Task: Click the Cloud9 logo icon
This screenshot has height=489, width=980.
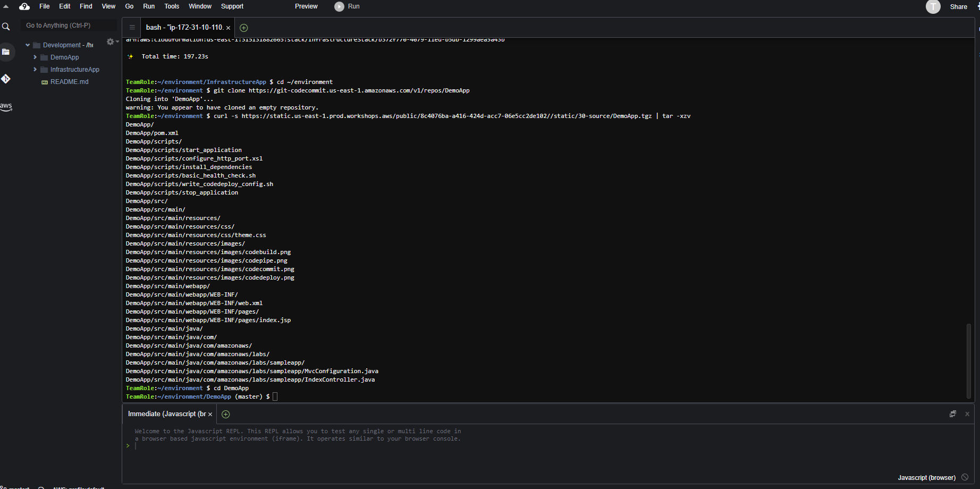Action: click(x=24, y=6)
